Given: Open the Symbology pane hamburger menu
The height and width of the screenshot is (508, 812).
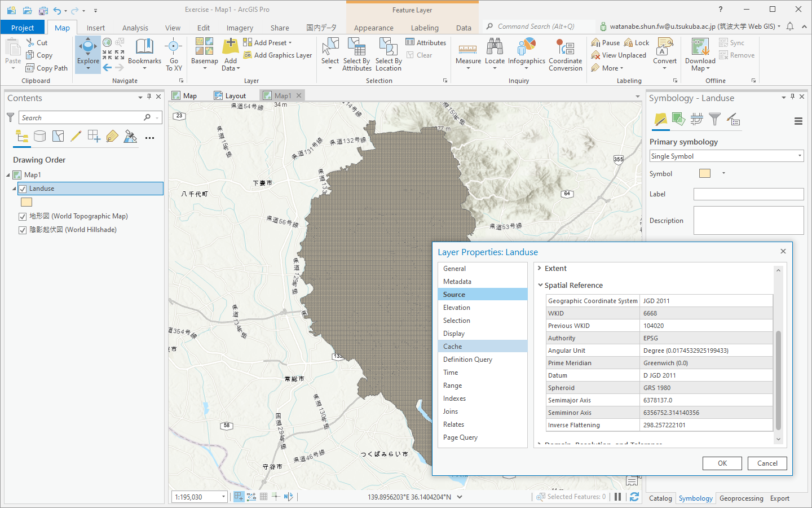Looking at the screenshot, I should (x=798, y=121).
